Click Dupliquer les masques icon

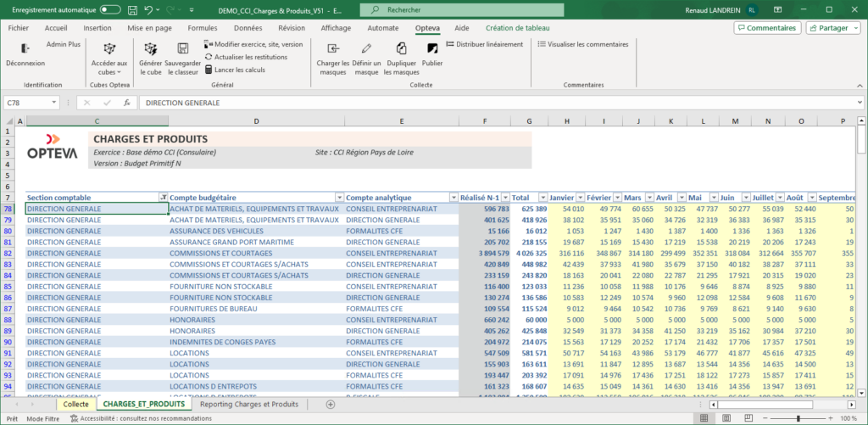click(x=401, y=48)
